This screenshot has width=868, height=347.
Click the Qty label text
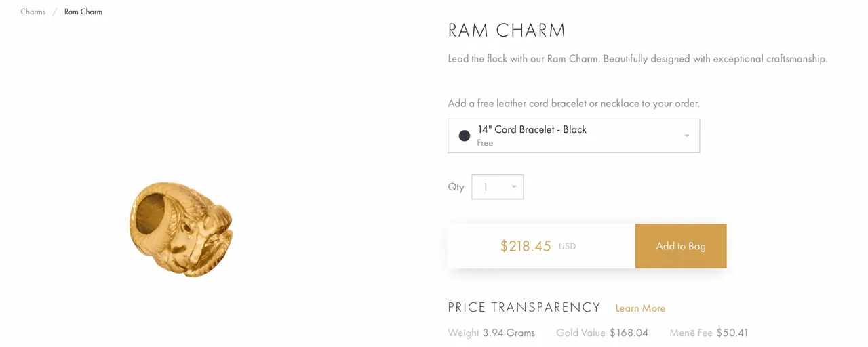(456, 188)
